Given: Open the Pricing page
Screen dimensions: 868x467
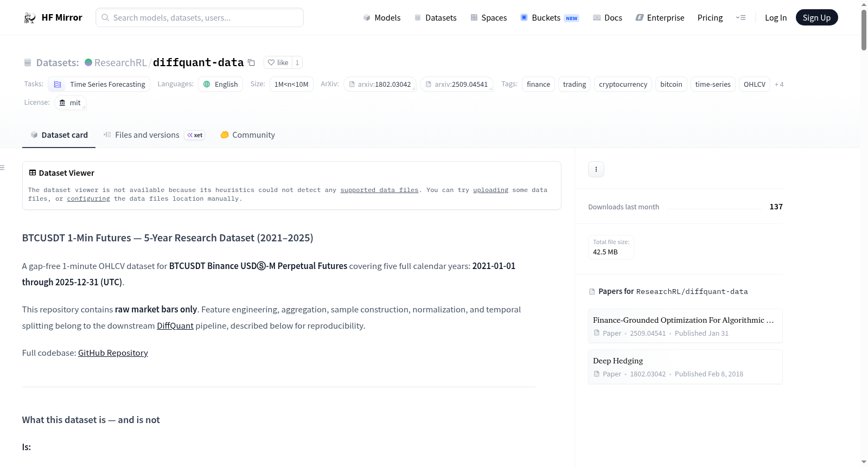Looking at the screenshot, I should pos(710,17).
